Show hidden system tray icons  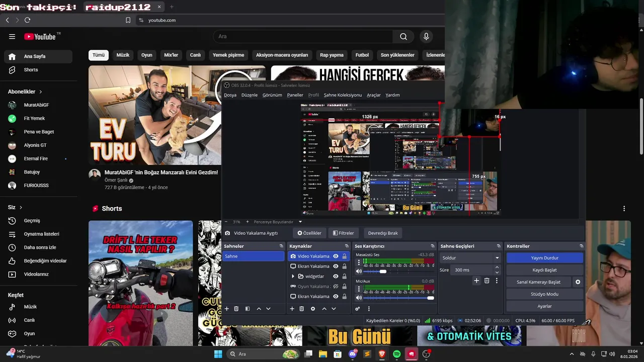[572, 354]
